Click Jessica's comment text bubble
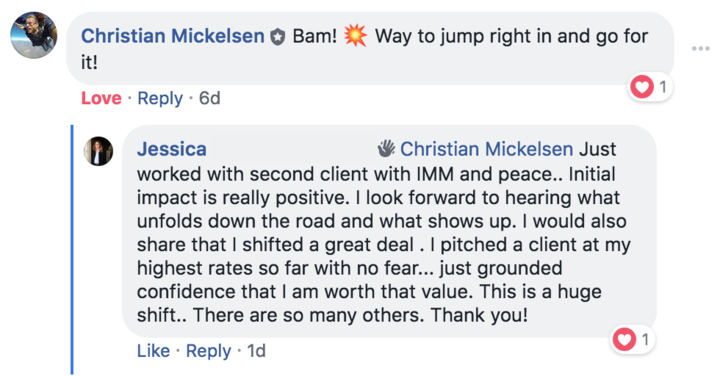 [389, 232]
